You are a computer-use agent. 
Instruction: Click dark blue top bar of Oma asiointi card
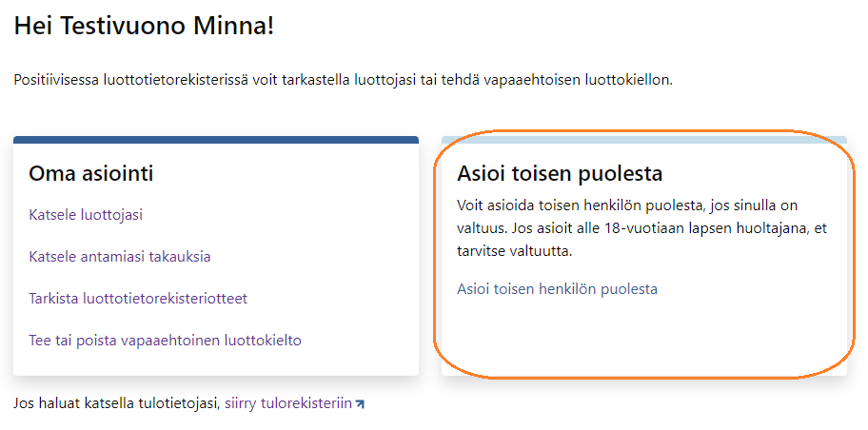pos(216,140)
